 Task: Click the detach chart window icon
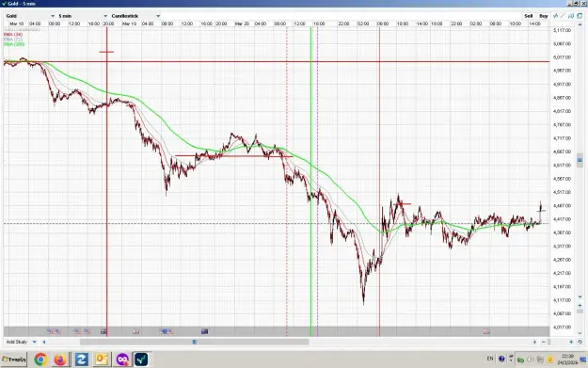pos(580,16)
